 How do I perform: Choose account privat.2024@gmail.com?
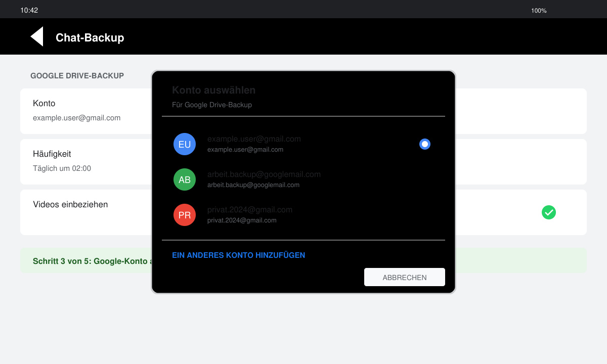pyautogui.click(x=303, y=215)
